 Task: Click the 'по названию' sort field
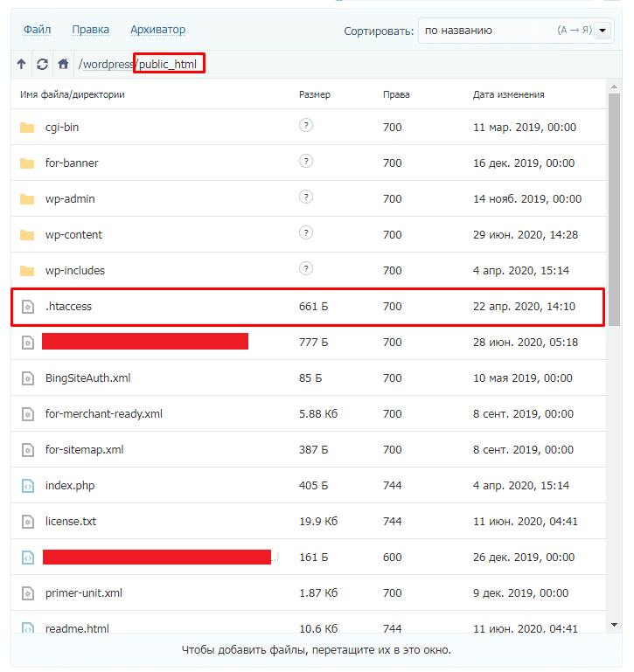pos(516,31)
